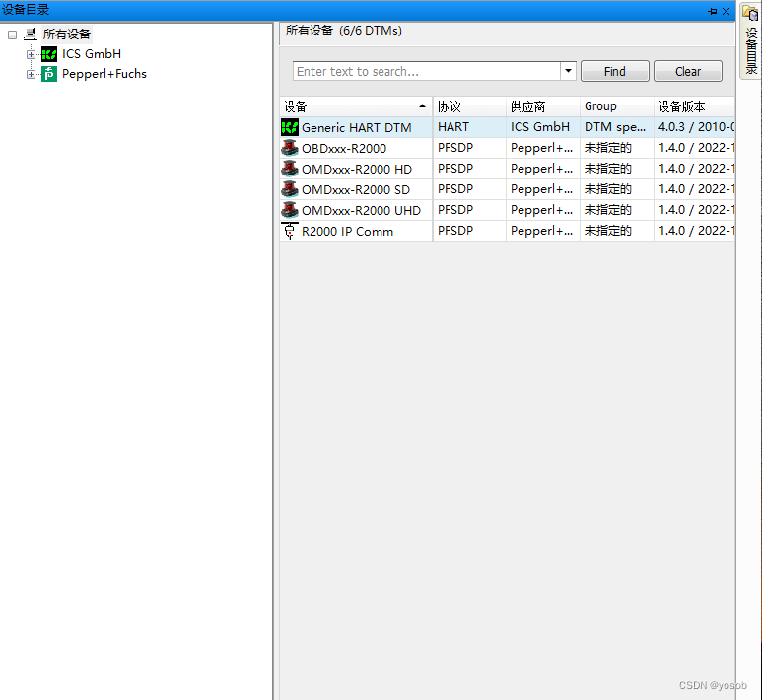Click version 1.4.0 cell in R2000 IP Comm row

(x=694, y=231)
